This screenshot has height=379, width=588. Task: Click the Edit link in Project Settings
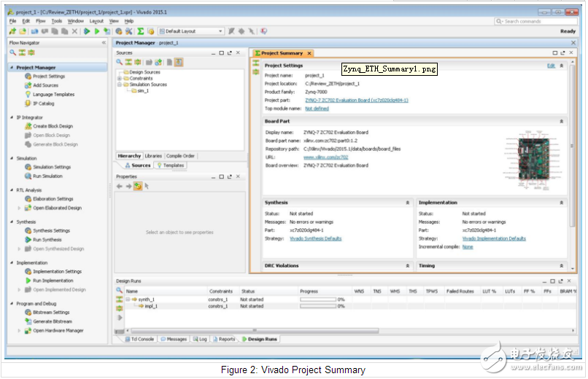(x=551, y=66)
